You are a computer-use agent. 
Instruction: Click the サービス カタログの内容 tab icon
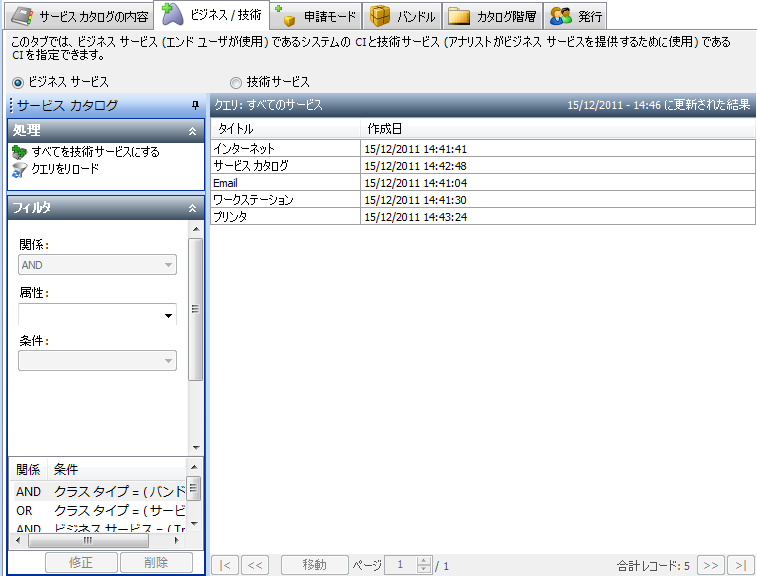(20, 17)
